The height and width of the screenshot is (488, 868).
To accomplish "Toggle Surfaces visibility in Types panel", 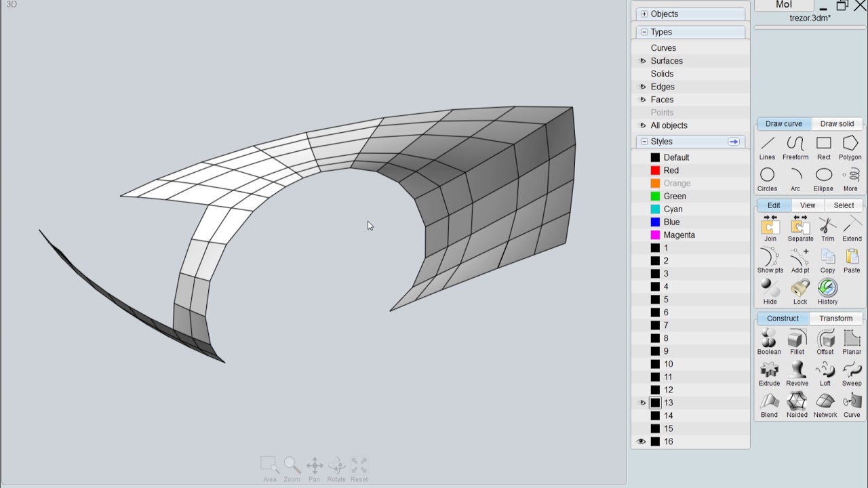I will (642, 60).
